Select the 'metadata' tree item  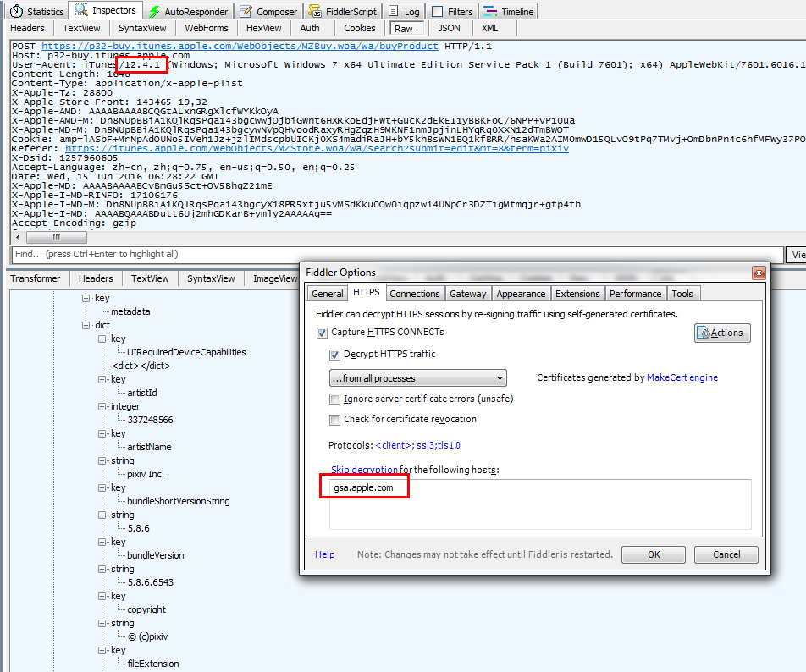coord(130,311)
